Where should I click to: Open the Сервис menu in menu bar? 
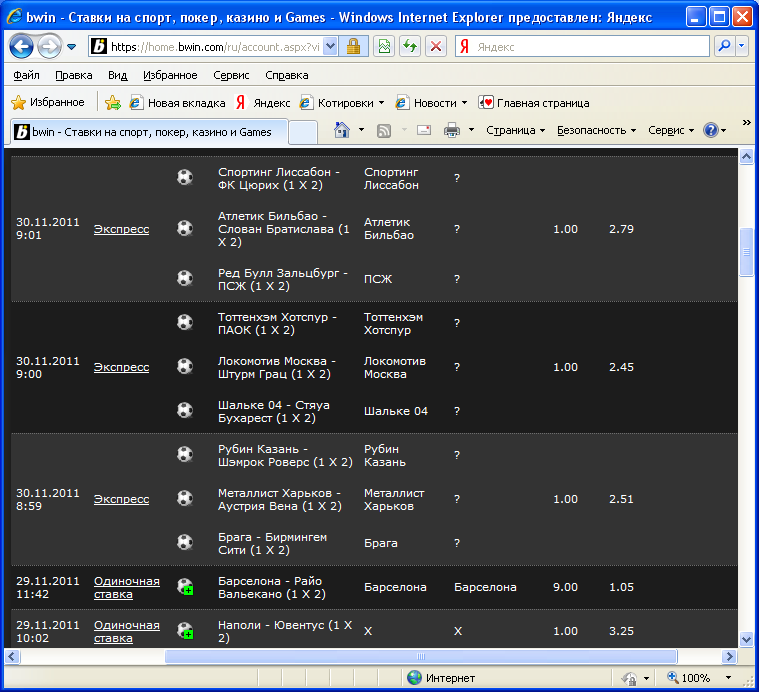[231, 75]
